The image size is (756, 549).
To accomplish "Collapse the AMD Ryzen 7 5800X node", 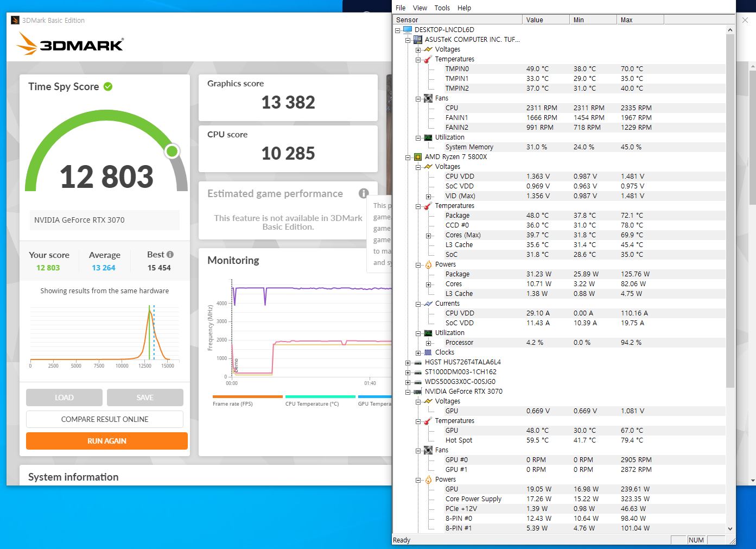I will pyautogui.click(x=408, y=157).
